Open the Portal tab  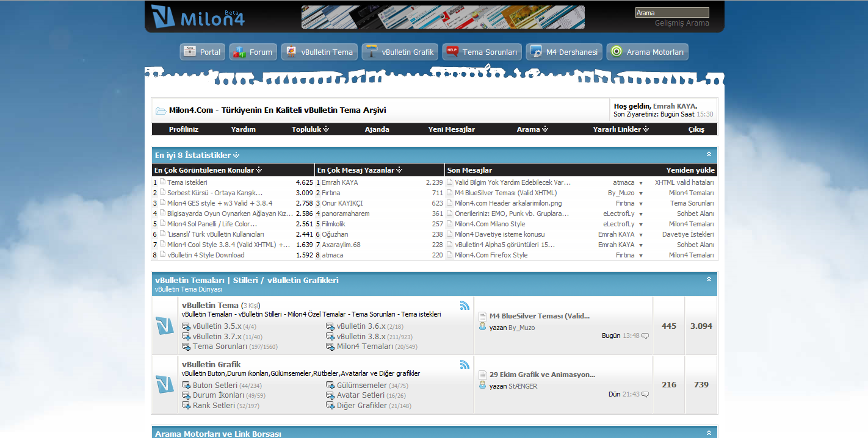point(203,52)
